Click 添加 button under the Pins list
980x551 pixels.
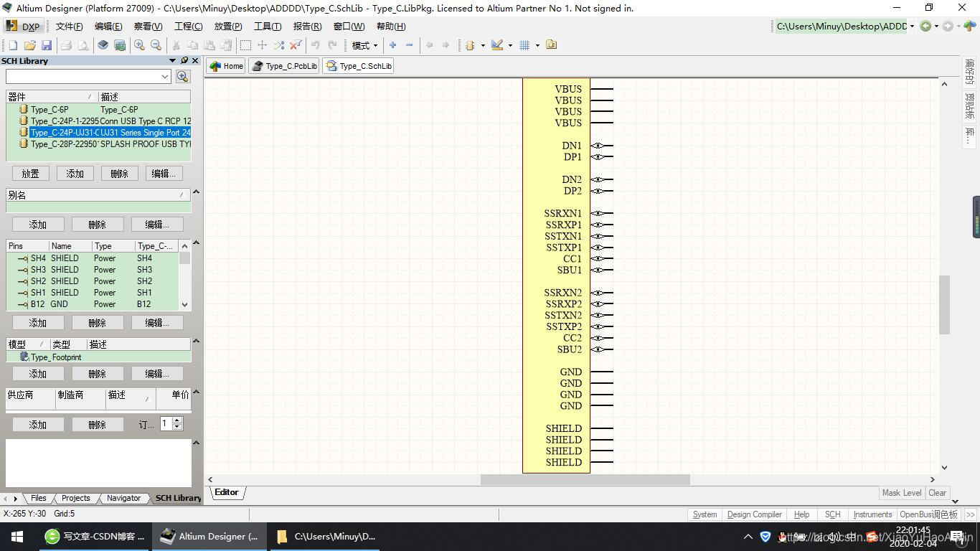pyautogui.click(x=37, y=323)
